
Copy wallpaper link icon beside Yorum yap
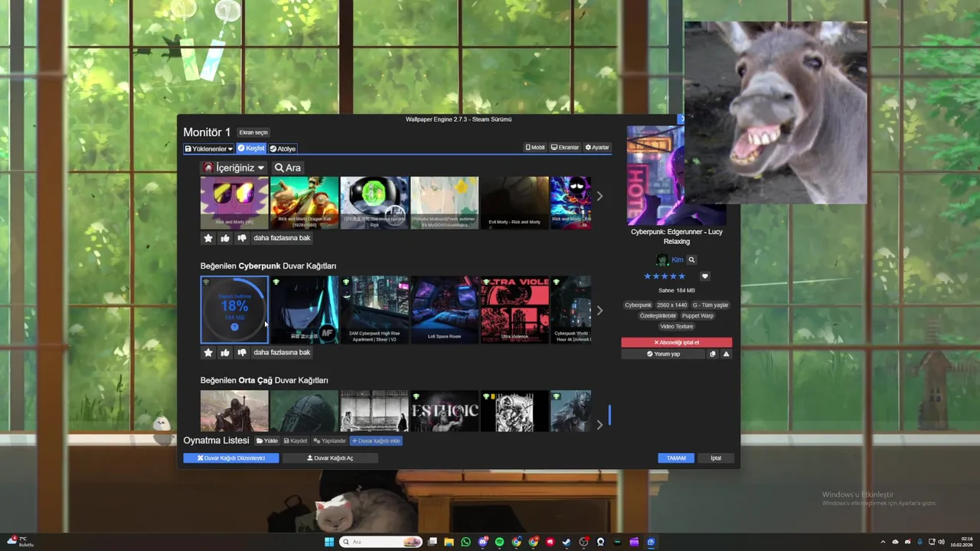click(x=713, y=354)
